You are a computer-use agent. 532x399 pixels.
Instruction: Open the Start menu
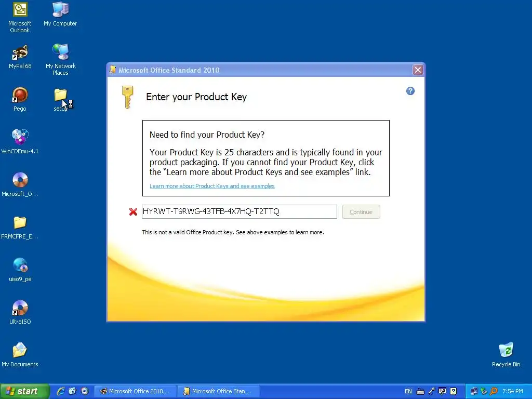pyautogui.click(x=24, y=391)
